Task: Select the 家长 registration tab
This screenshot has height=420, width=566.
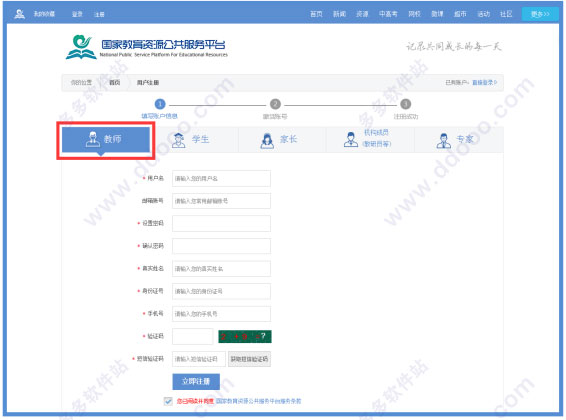Action: coord(282,140)
